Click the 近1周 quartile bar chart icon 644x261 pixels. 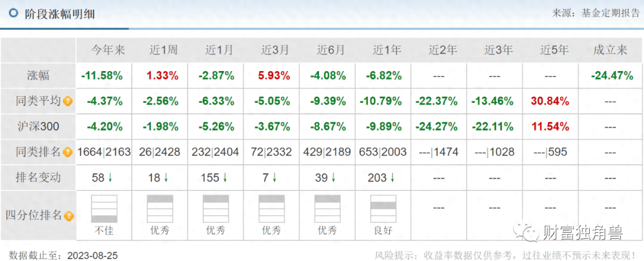160,209
